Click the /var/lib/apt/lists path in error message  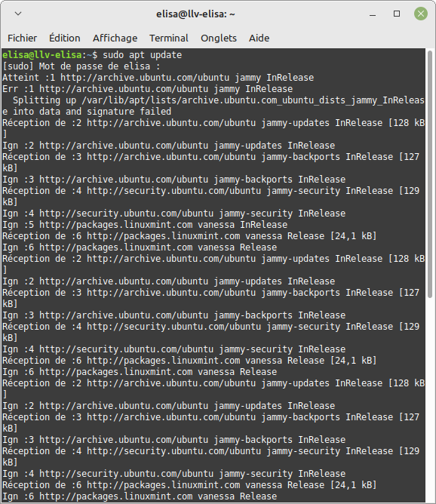pyautogui.click(x=253, y=100)
